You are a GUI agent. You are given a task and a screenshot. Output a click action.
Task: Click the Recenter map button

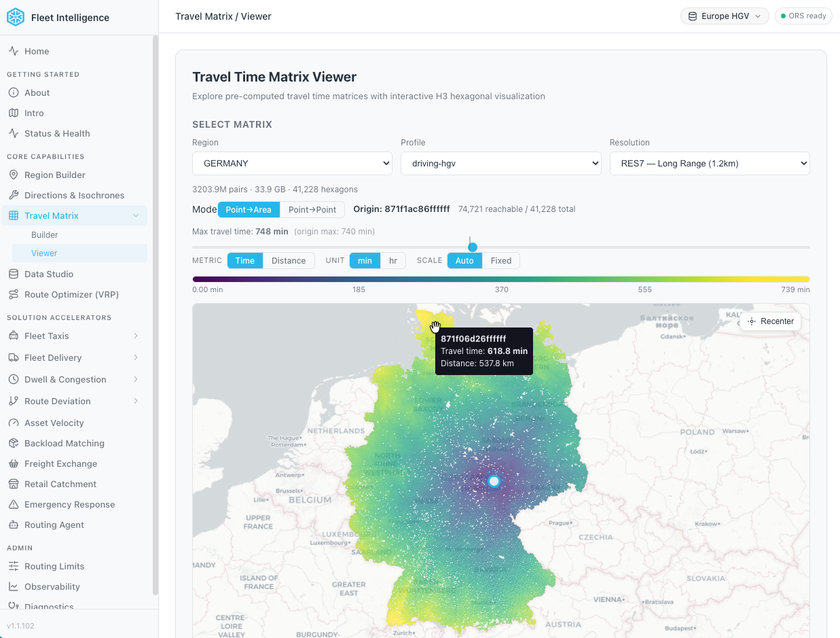click(771, 321)
